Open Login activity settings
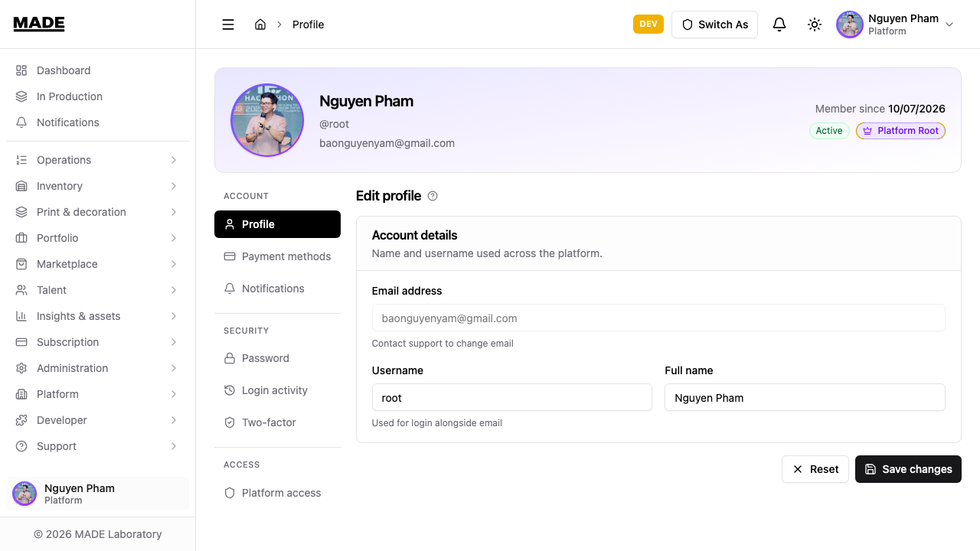This screenshot has width=980, height=551. pyautogui.click(x=277, y=390)
